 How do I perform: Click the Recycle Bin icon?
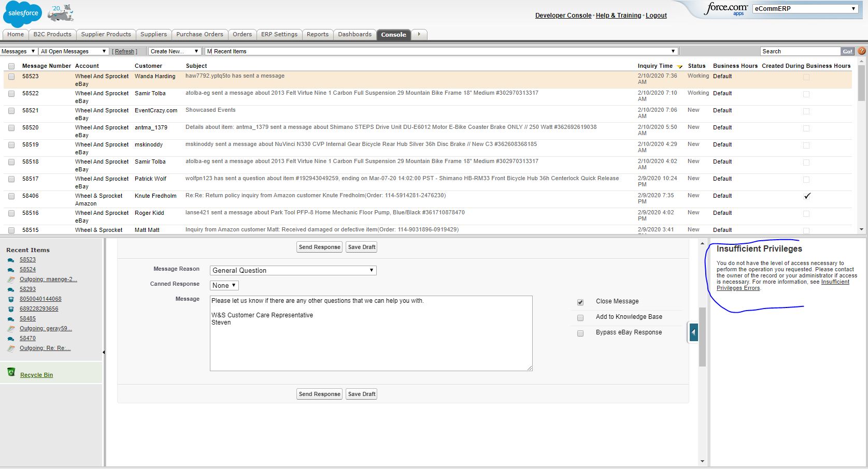11,372
